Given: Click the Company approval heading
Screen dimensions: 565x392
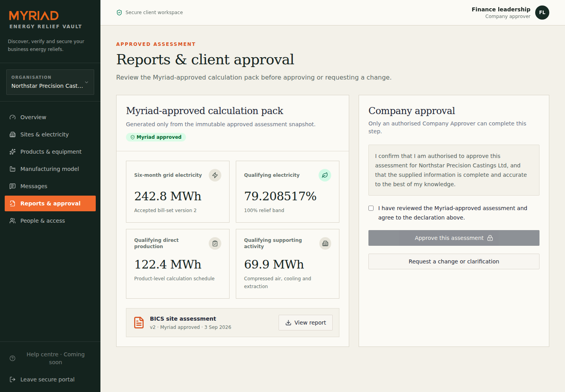Looking at the screenshot, I should 412,111.
